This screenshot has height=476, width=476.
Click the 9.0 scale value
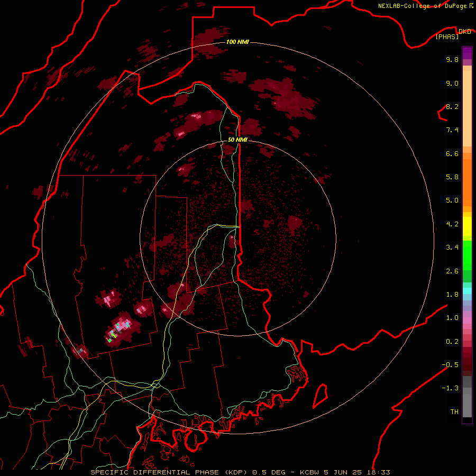point(452,84)
